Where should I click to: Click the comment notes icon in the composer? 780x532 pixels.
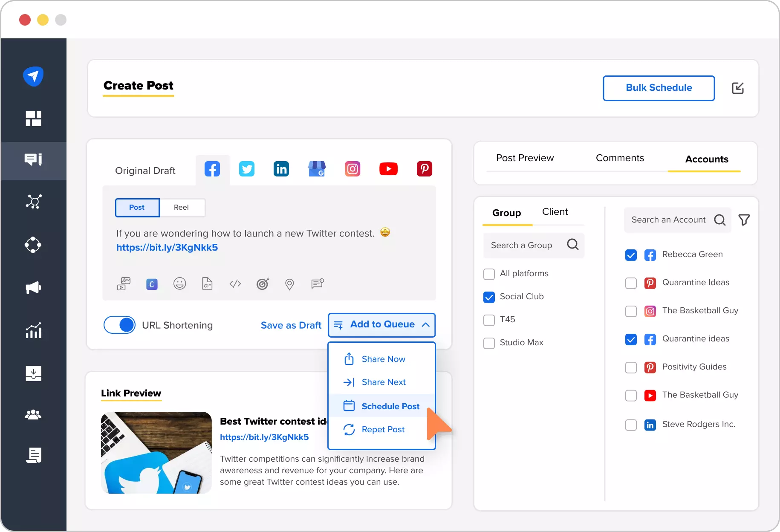tap(318, 283)
